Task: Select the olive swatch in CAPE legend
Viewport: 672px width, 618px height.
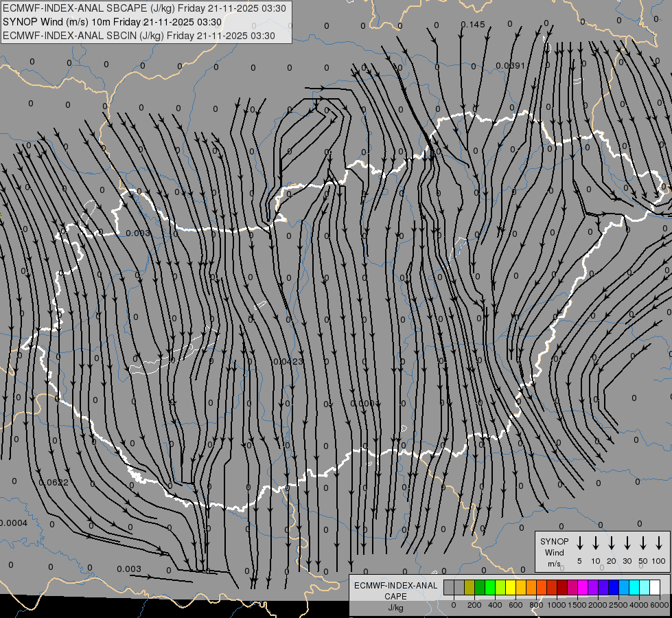Action: pyautogui.click(x=470, y=587)
